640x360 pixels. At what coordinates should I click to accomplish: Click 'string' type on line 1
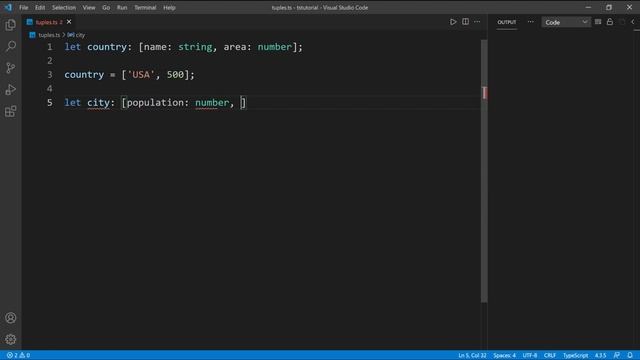pos(195,47)
